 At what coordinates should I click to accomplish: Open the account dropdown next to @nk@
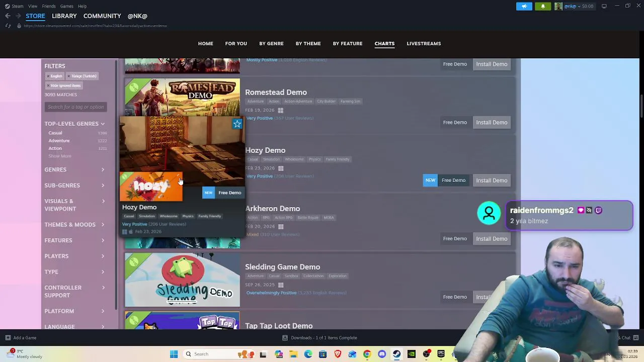click(x=579, y=6)
